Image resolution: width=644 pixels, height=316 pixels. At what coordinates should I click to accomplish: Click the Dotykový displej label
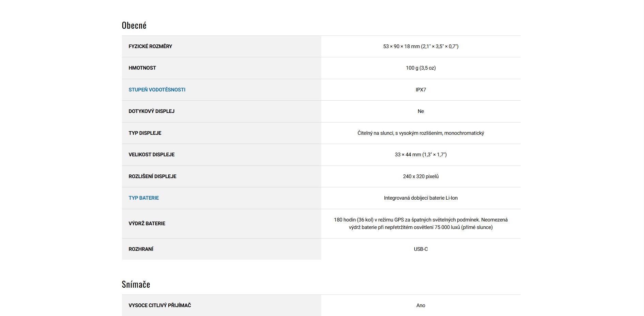(x=151, y=111)
